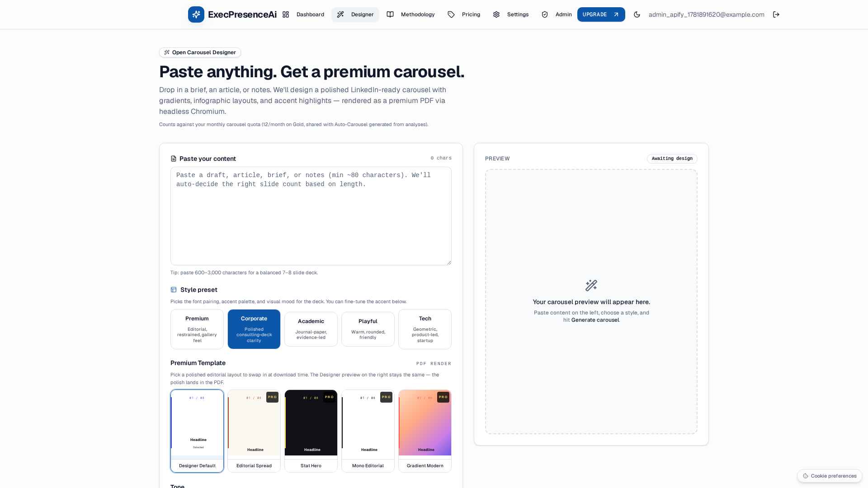Choose the Designer Default template thumbnail
Viewport: 868px width, 488px height.
click(x=197, y=431)
